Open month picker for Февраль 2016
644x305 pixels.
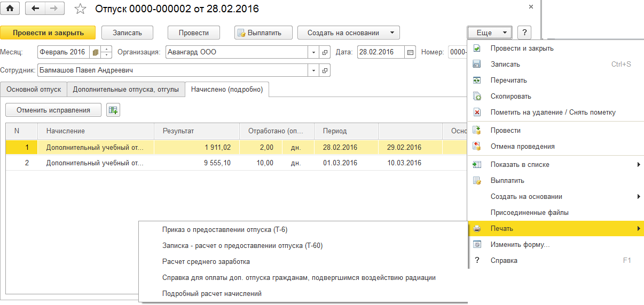[95, 52]
